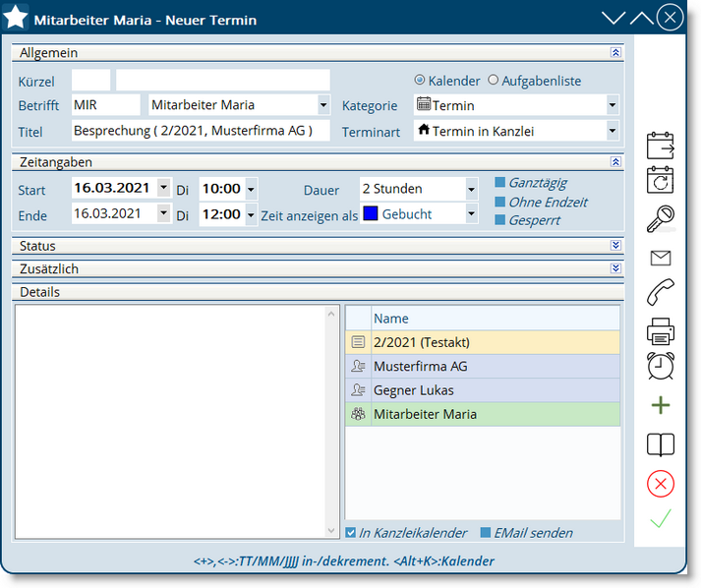Image resolution: width=701 pixels, height=588 pixels.
Task: Open the book icon in sidebar
Action: tap(661, 444)
